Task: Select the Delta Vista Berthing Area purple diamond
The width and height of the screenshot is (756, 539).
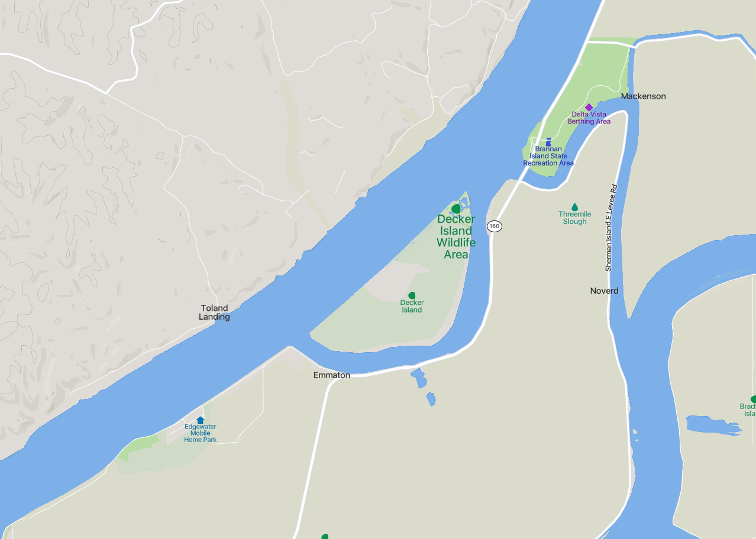Action: point(589,107)
